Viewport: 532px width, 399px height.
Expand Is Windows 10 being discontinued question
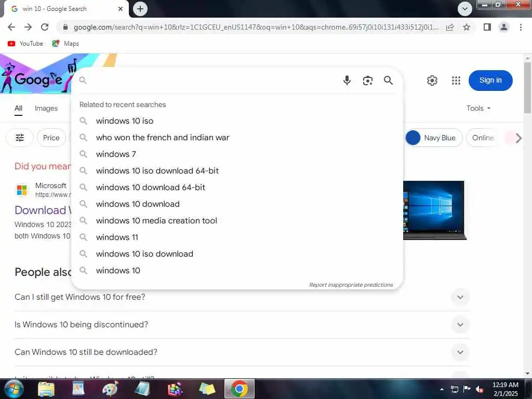(242, 324)
